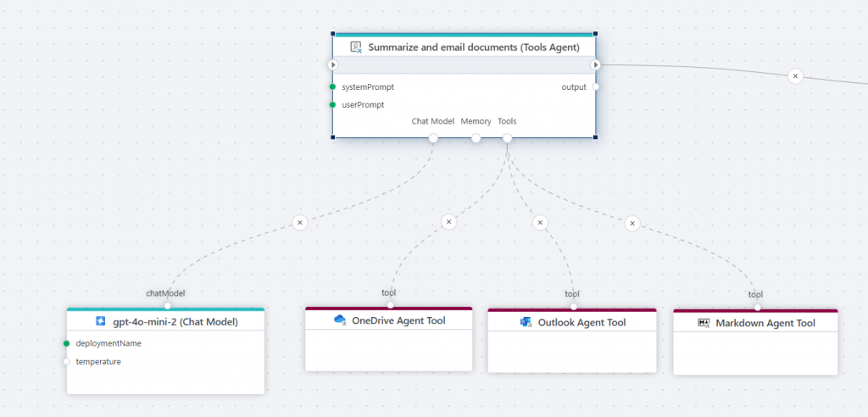Click the temperature input port
The width and height of the screenshot is (868, 417).
[66, 362]
